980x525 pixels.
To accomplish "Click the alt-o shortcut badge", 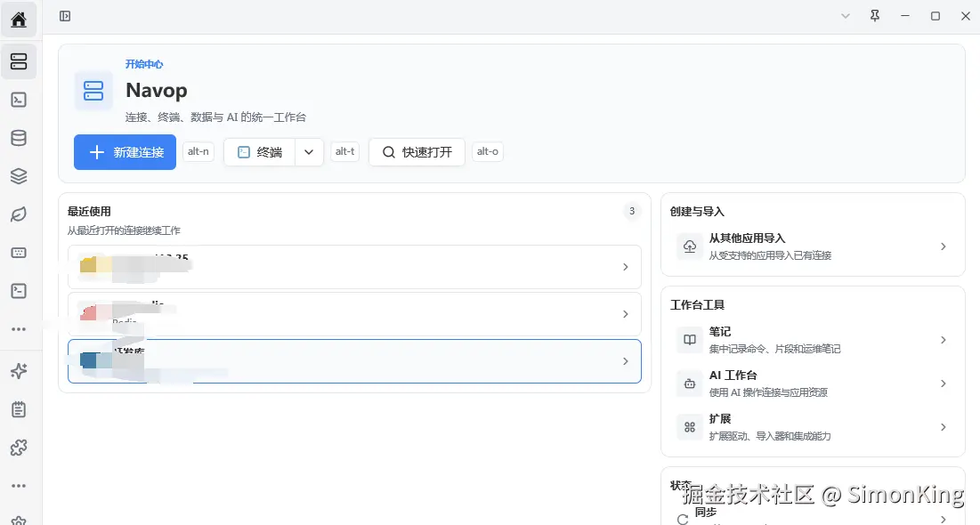I will (x=488, y=151).
